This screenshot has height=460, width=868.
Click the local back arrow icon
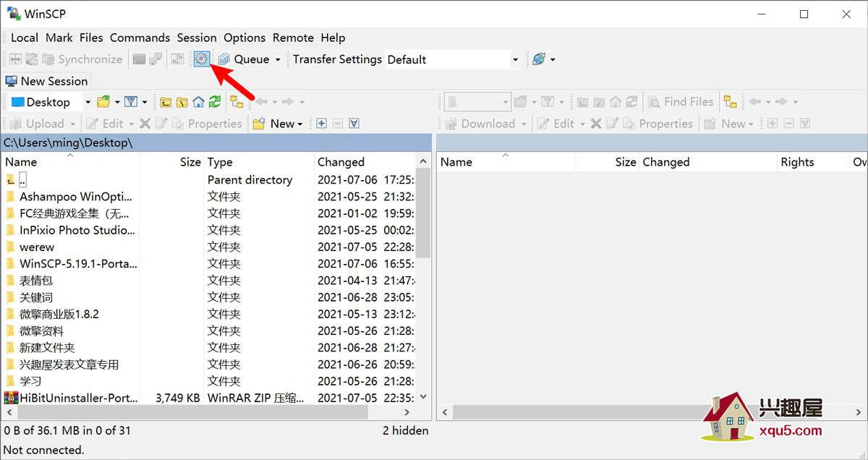261,102
